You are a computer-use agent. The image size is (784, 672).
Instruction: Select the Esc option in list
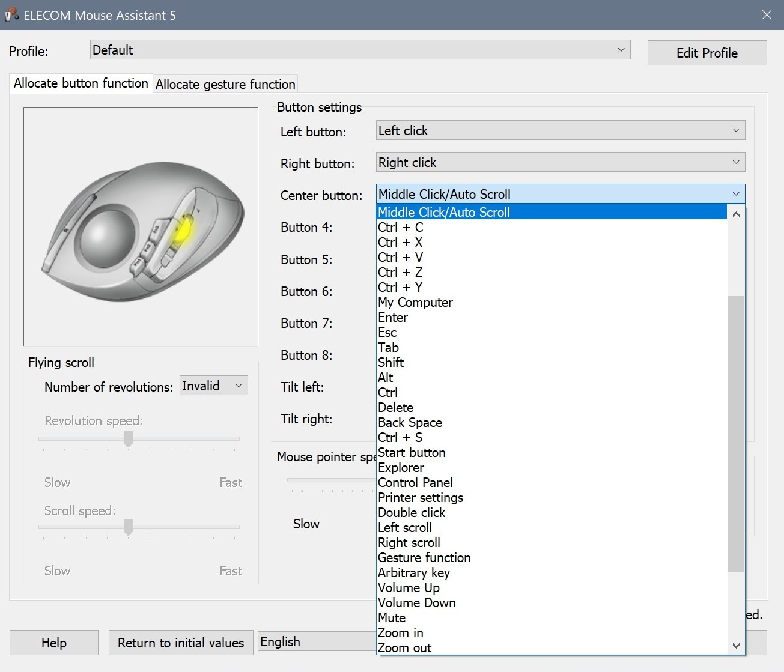pyautogui.click(x=552, y=332)
